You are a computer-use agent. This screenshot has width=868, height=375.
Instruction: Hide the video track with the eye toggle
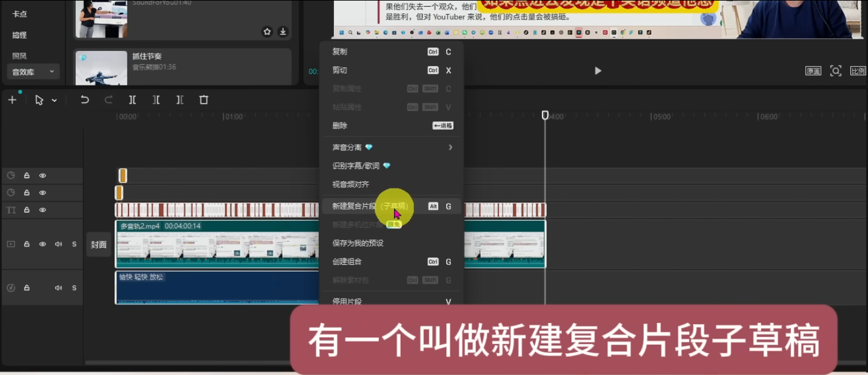(42, 244)
